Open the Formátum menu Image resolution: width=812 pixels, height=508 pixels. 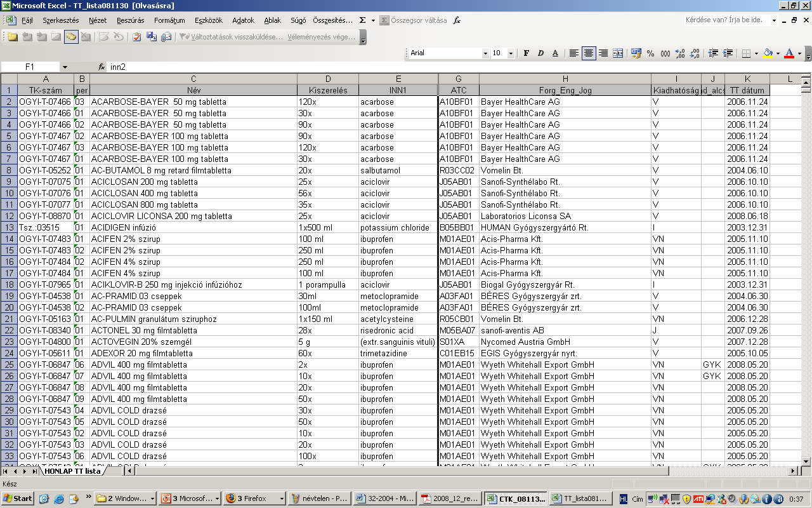coord(169,20)
